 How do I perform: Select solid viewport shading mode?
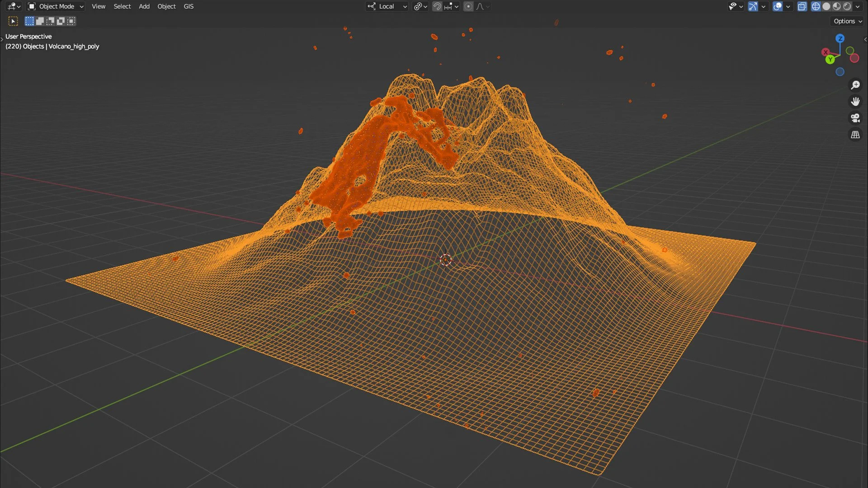[x=826, y=6]
